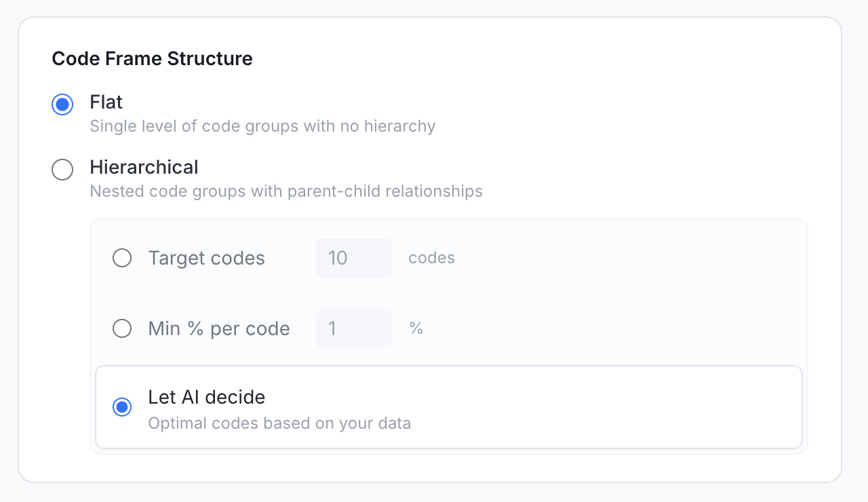Enable the Min % per code radio
The height and width of the screenshot is (502, 868).
[x=122, y=328]
